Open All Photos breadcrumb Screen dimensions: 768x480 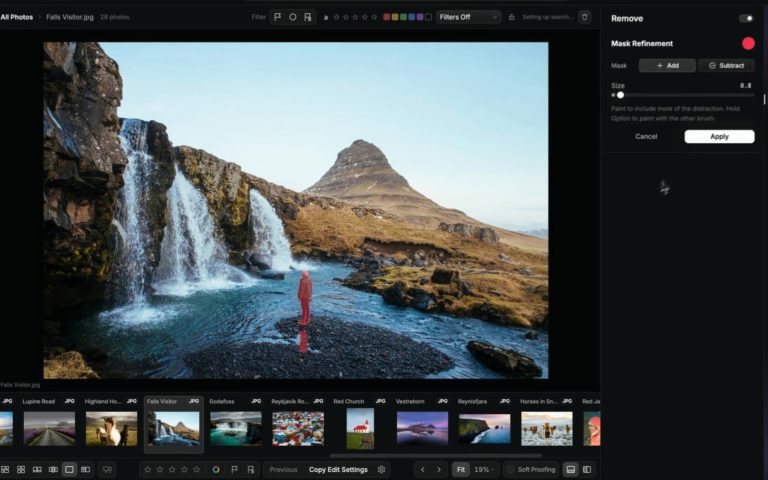(17, 17)
